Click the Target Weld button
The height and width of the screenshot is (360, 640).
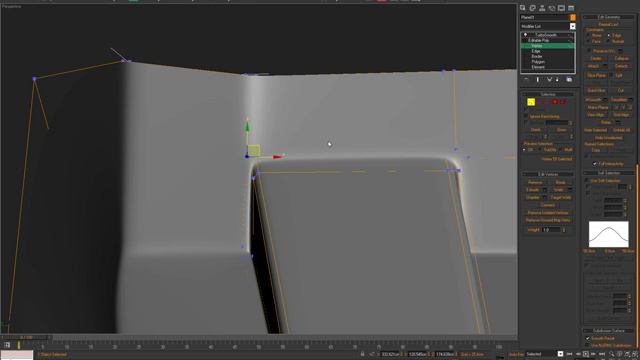560,198
